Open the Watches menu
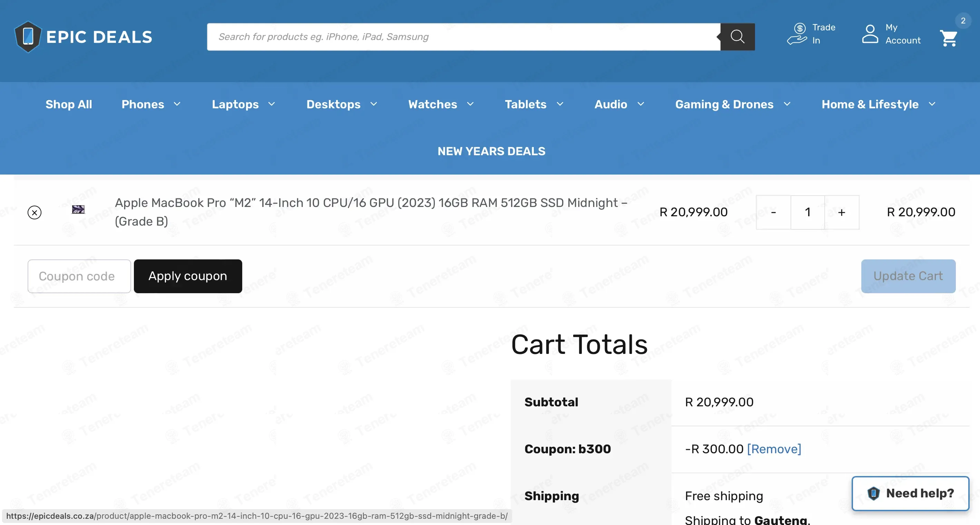This screenshot has width=980, height=525. pyautogui.click(x=433, y=104)
